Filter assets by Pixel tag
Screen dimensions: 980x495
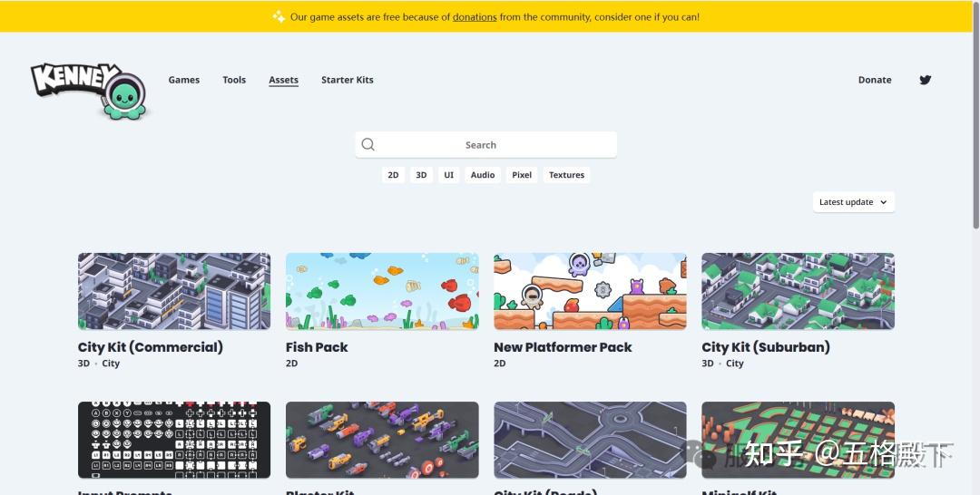tap(522, 175)
